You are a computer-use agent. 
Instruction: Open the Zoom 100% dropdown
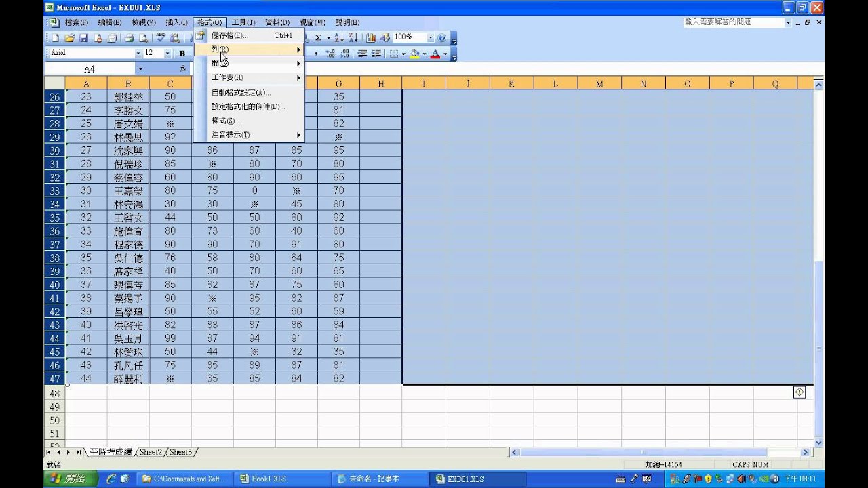point(431,37)
